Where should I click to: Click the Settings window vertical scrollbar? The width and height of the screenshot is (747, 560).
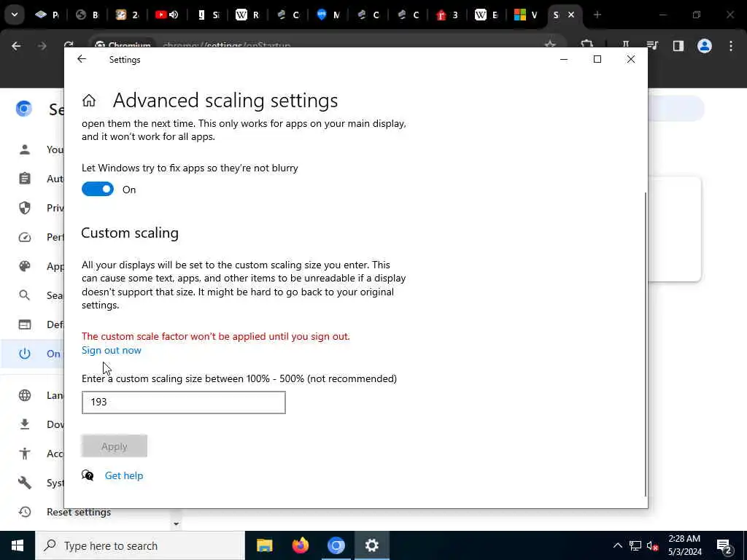[646, 344]
